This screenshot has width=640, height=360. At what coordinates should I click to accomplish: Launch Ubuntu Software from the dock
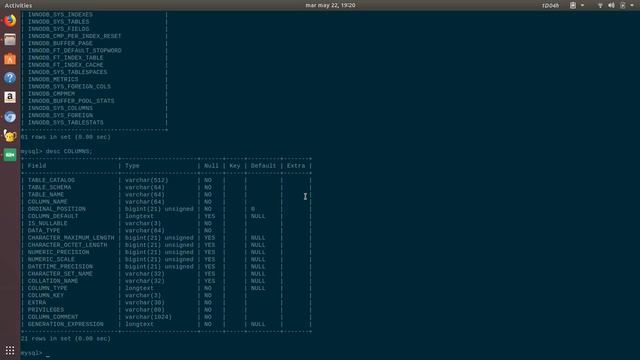coord(10,59)
